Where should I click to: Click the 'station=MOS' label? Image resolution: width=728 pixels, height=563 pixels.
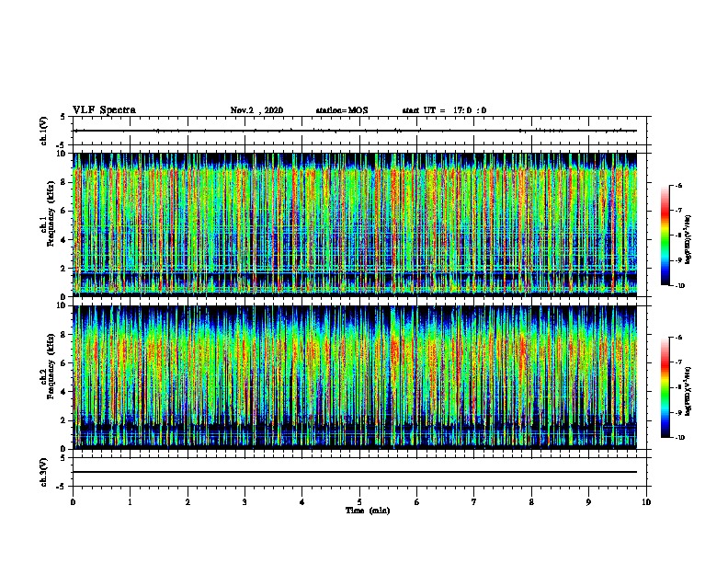(342, 110)
